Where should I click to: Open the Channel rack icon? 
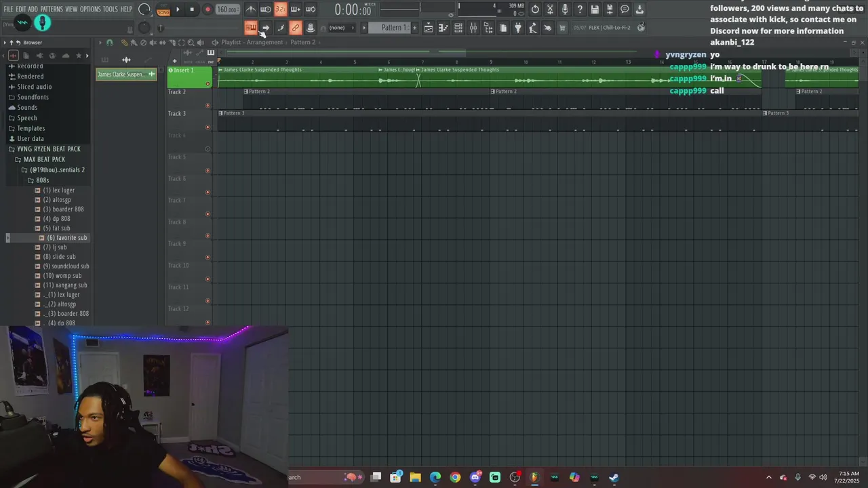point(458,28)
